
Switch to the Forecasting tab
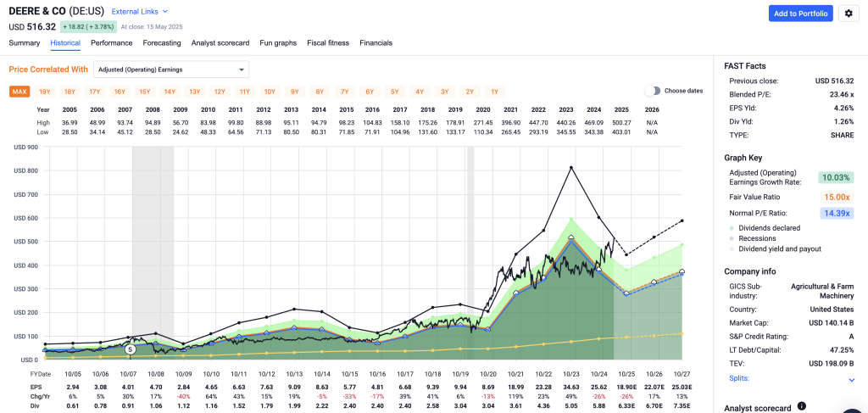point(161,42)
